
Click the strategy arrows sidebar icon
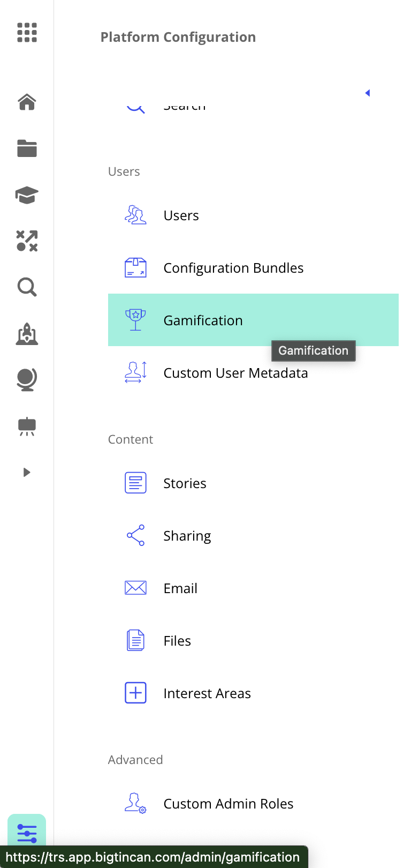[27, 241]
